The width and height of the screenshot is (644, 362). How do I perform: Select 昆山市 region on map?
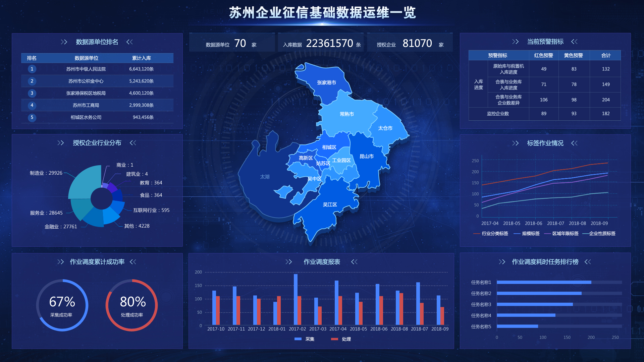click(366, 157)
